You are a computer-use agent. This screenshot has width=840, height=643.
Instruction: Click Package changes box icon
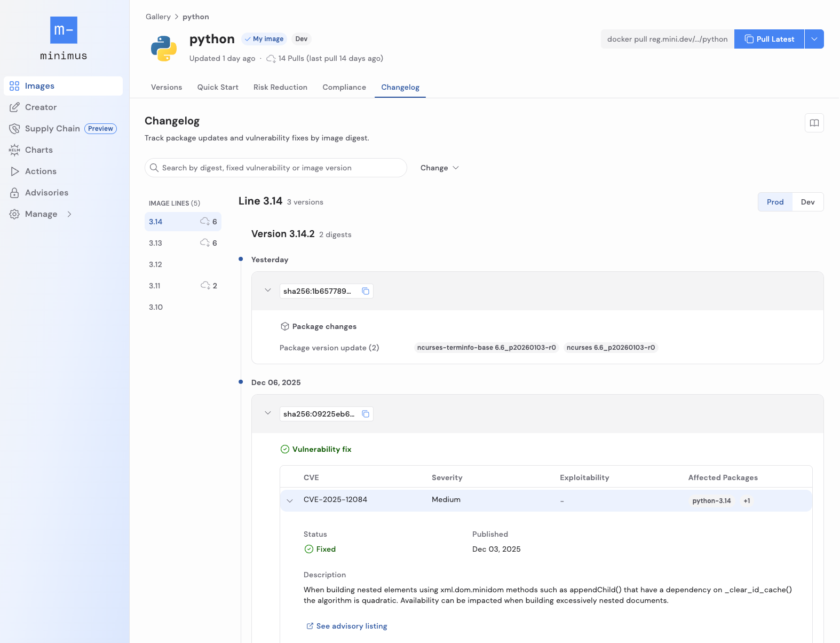[x=285, y=326]
